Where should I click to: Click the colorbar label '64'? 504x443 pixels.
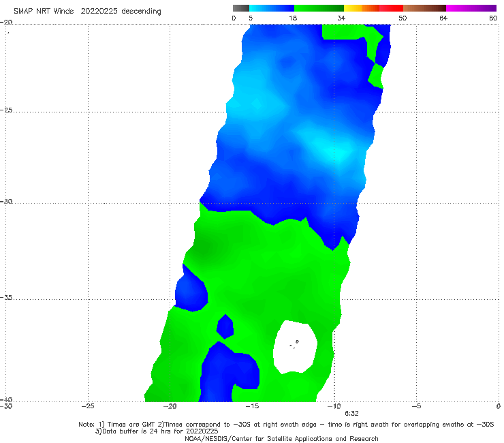point(443,18)
